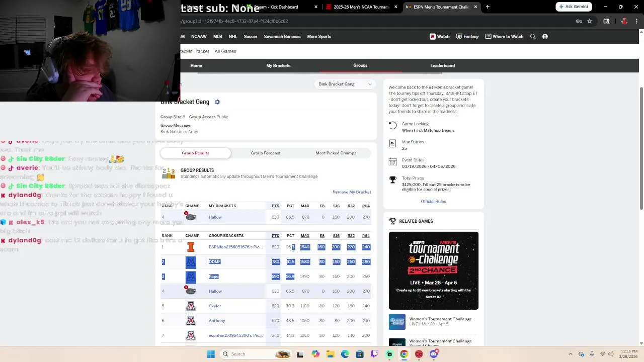The height and width of the screenshot is (362, 644).
Task: Open Savannah Bananas nav item
Action: click(x=282, y=37)
